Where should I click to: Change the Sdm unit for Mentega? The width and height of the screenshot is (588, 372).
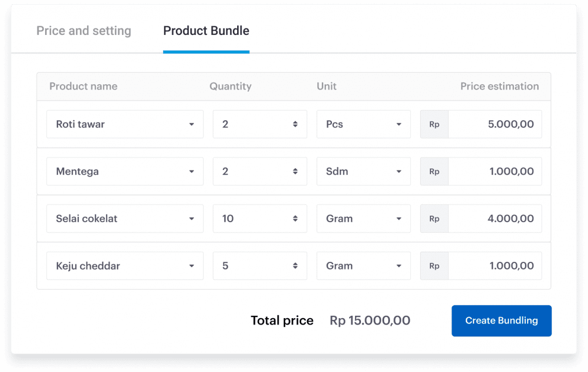point(398,171)
